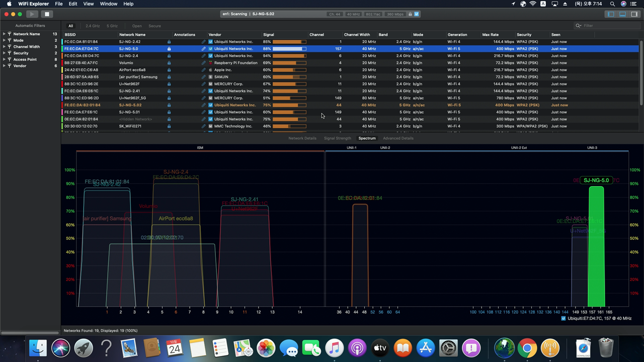
Task: Click the lock icon for SJ-NG-2.42
Action: point(169,42)
